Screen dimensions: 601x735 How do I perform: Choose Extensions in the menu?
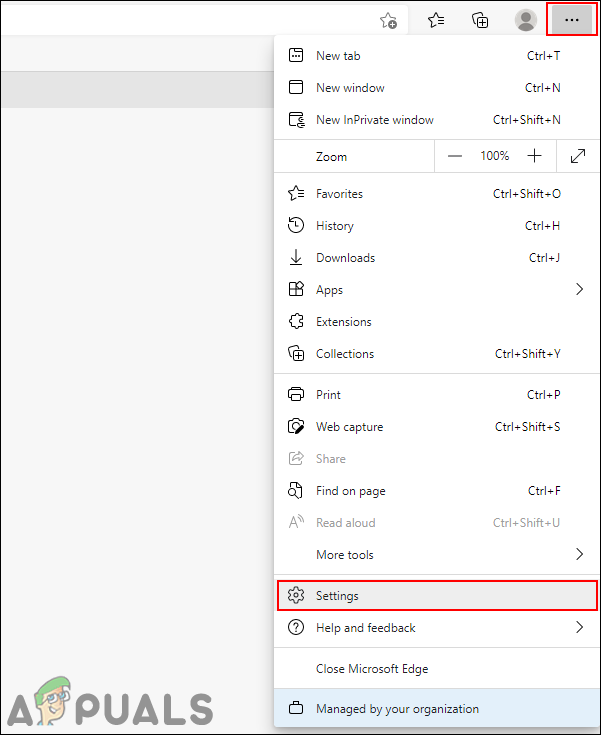tap(343, 322)
